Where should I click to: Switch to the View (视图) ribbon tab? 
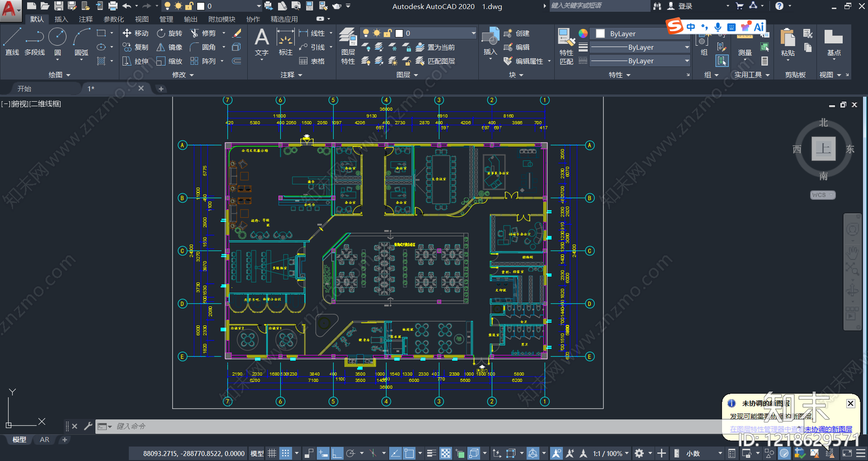142,19
